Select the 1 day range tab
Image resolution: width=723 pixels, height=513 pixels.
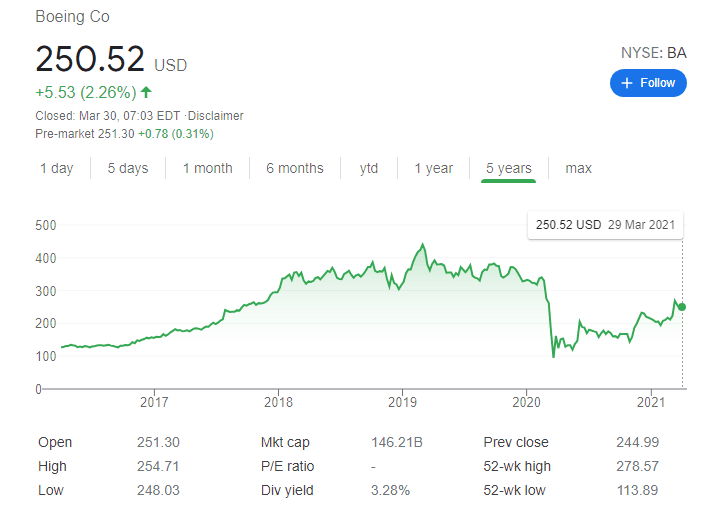pyautogui.click(x=57, y=168)
